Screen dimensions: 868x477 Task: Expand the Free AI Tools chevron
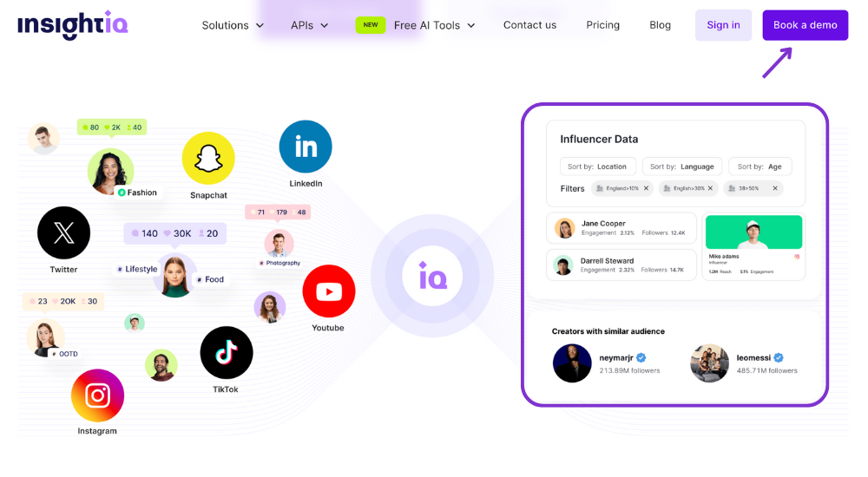[471, 25]
